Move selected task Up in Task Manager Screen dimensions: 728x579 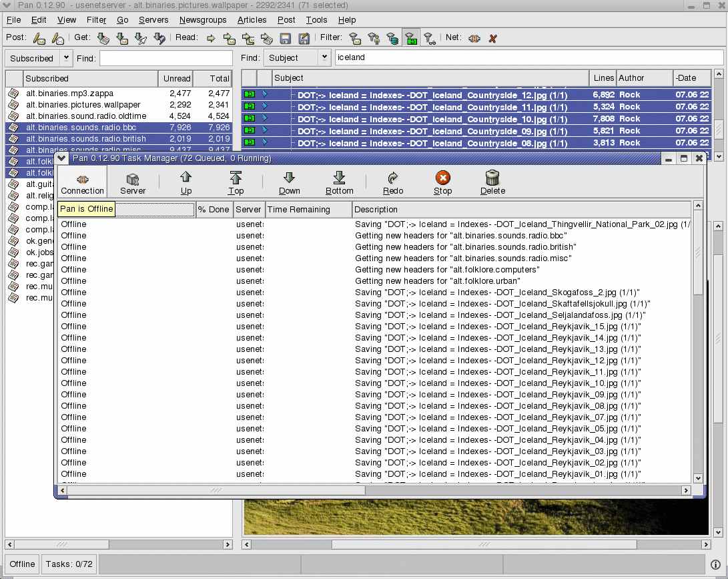(x=186, y=182)
